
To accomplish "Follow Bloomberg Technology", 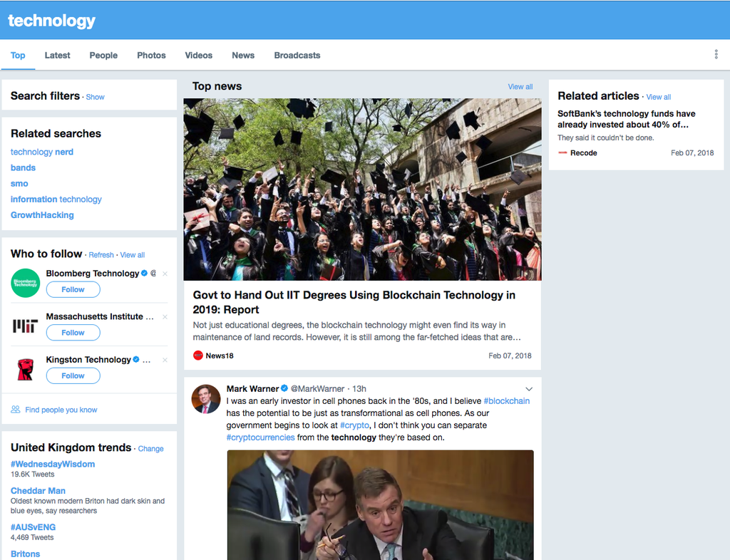I will 73,290.
